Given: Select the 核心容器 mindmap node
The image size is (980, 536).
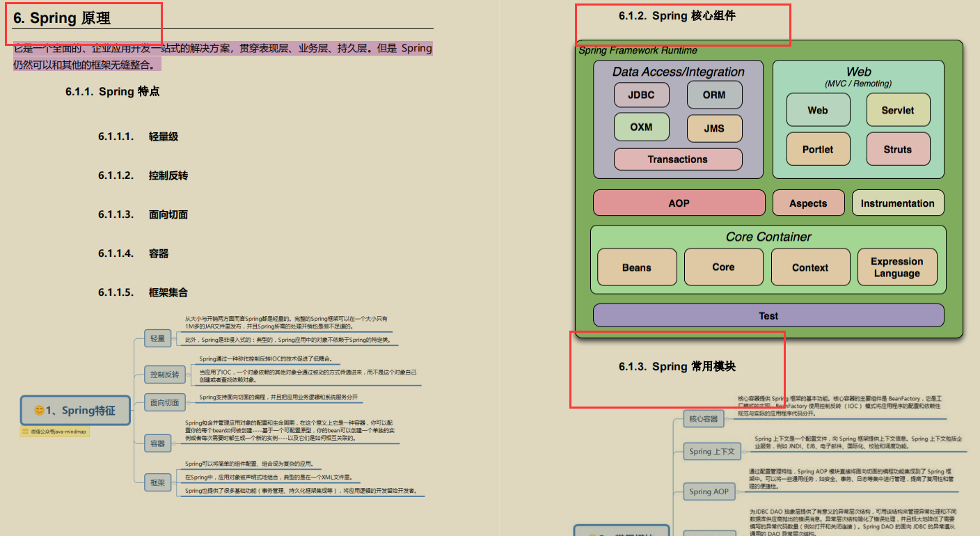Looking at the screenshot, I should pos(704,419).
